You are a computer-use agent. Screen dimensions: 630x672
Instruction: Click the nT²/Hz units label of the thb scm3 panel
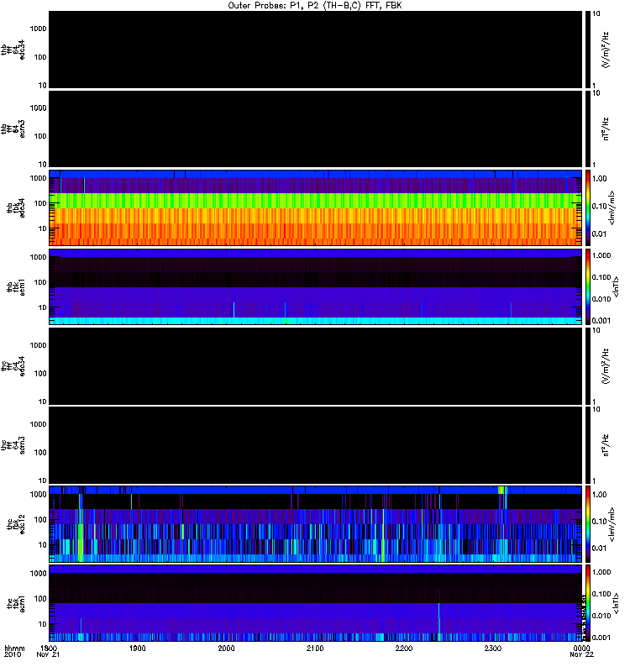pyautogui.click(x=605, y=129)
